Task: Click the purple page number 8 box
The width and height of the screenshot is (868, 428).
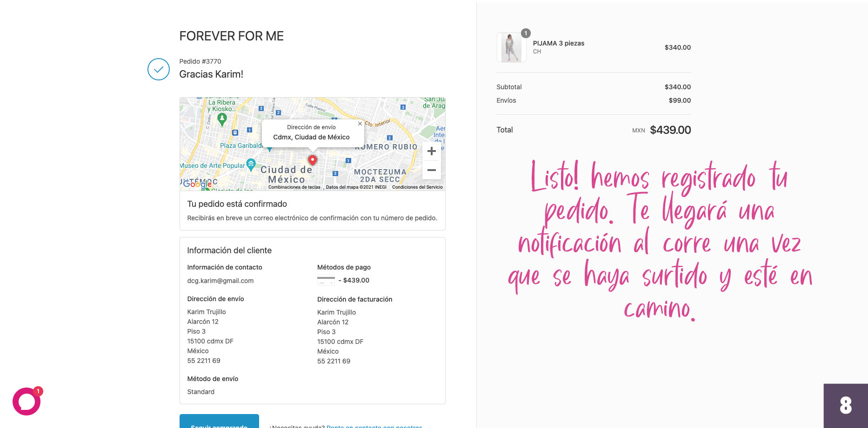Action: tap(845, 405)
